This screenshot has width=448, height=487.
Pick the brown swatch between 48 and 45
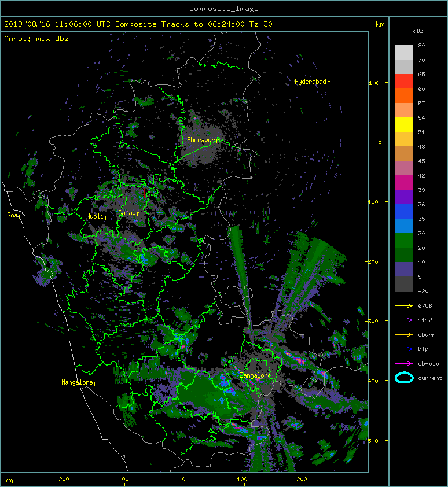[404, 154]
